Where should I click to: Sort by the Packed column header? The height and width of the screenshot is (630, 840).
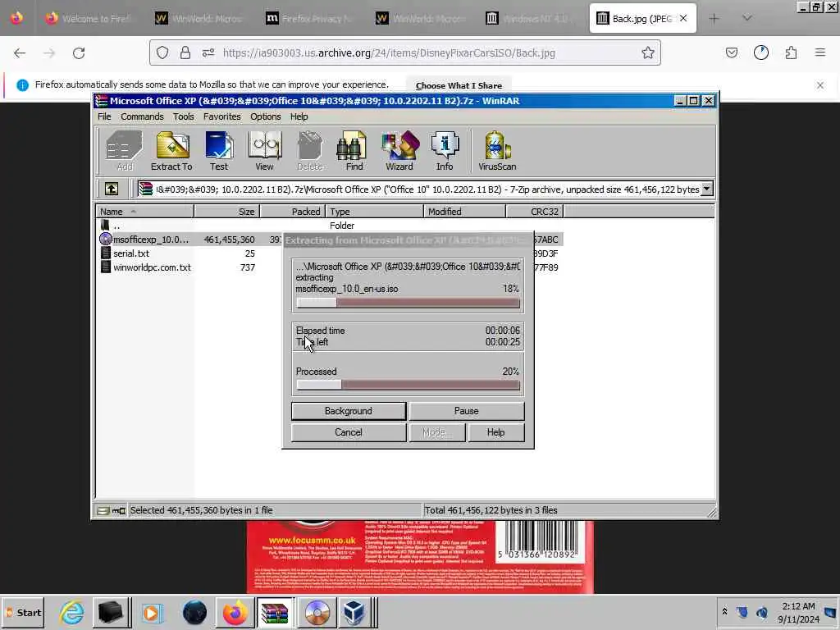coord(293,212)
